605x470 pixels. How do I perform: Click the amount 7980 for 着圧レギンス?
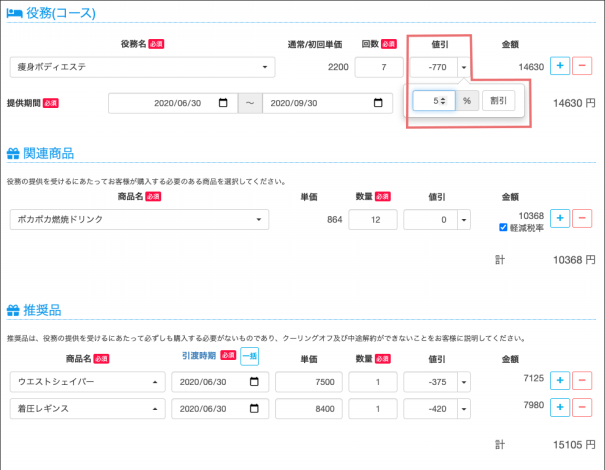click(534, 405)
